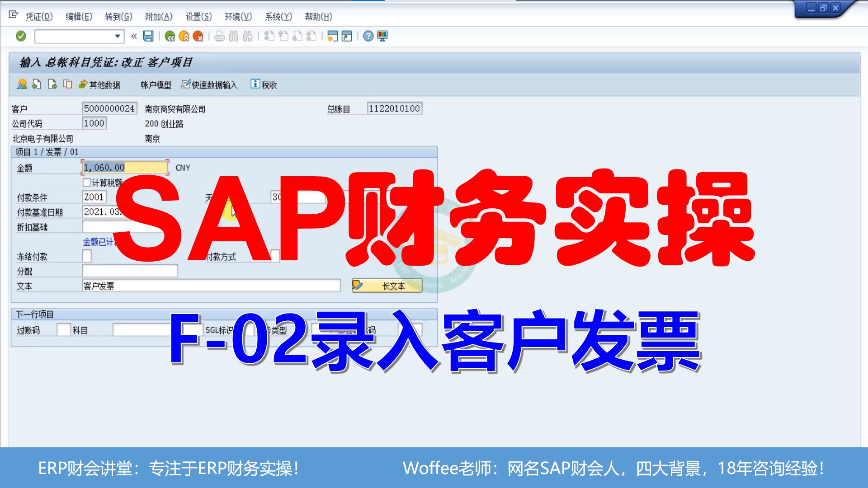This screenshot has width=868, height=488.
Task: Click the 下一行项目 section header
Action: [x=35, y=314]
